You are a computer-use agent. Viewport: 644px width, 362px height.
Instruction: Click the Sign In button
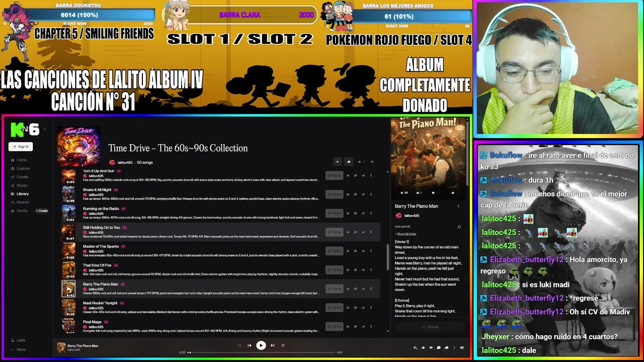tap(21, 146)
